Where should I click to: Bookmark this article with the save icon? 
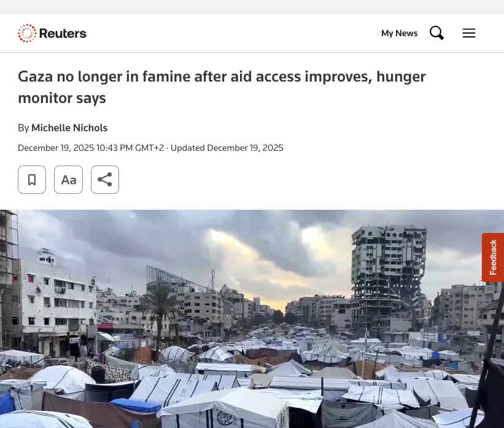[x=32, y=180]
